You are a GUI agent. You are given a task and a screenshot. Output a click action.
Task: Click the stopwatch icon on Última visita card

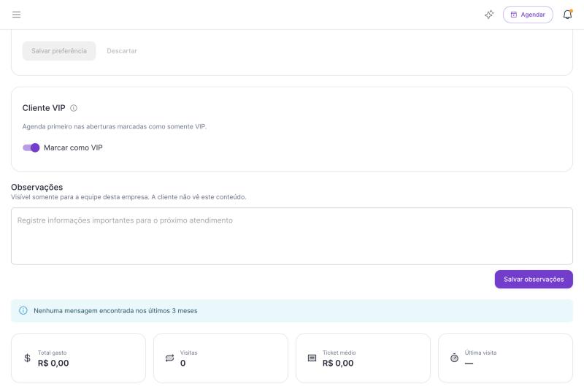[x=454, y=358]
